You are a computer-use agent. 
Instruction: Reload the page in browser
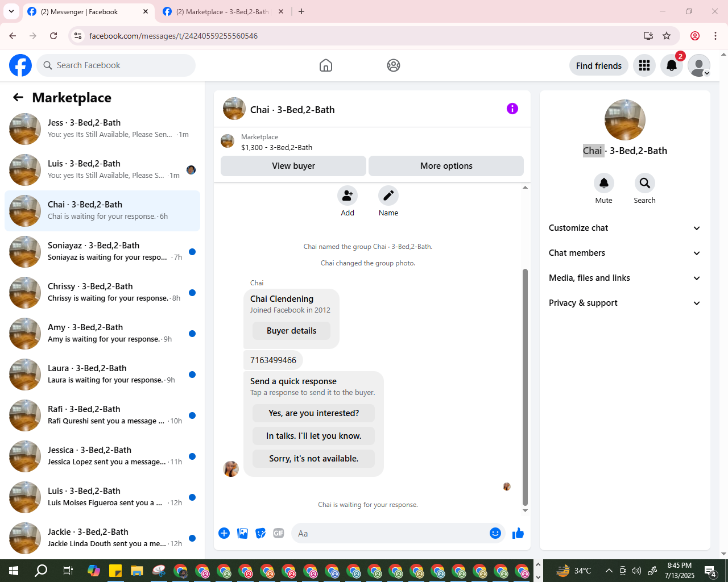pyautogui.click(x=53, y=36)
